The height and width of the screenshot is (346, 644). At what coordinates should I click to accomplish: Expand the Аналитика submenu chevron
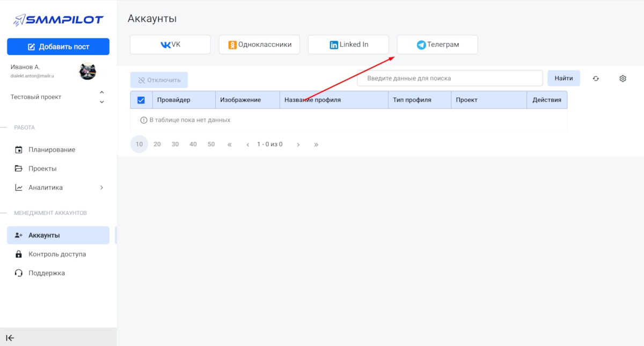(101, 188)
